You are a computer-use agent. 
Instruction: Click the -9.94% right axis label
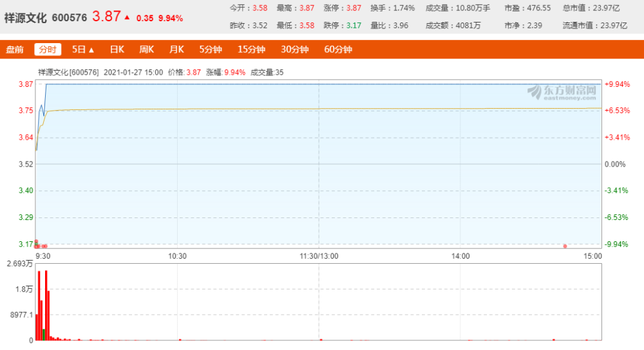(617, 244)
